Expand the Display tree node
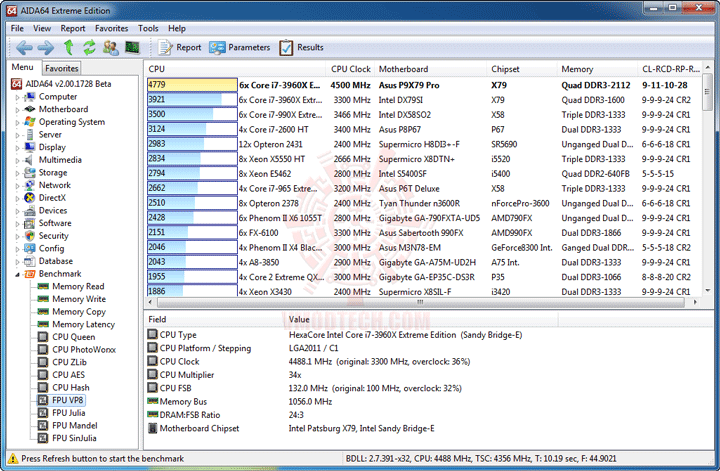This screenshot has width=720, height=471. click(x=17, y=148)
